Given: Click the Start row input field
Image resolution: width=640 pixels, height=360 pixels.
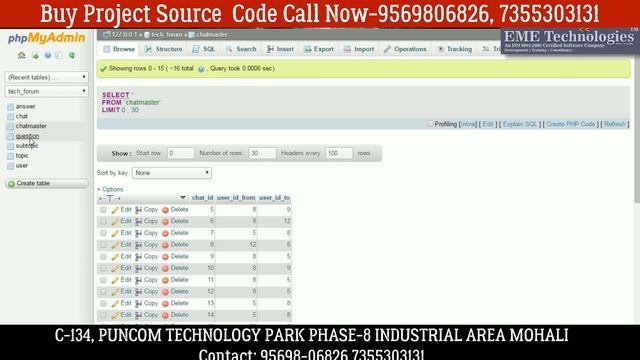Looking at the screenshot, I should click(x=181, y=153).
